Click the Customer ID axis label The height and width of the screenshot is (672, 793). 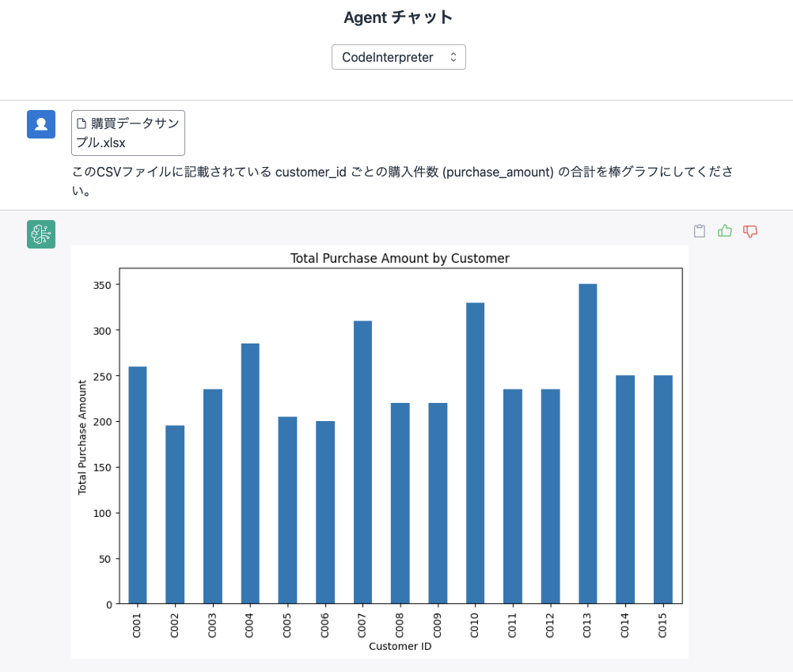click(400, 646)
